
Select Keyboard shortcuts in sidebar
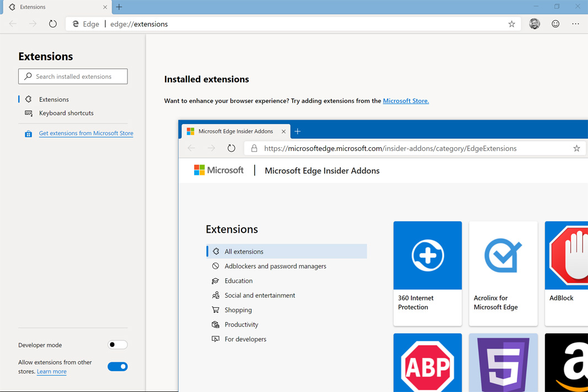66,113
